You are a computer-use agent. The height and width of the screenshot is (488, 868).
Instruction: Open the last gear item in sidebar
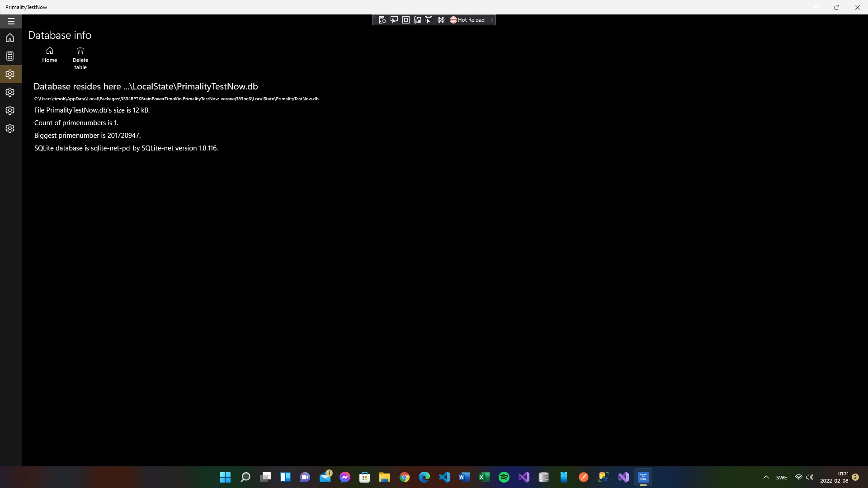coord(10,128)
